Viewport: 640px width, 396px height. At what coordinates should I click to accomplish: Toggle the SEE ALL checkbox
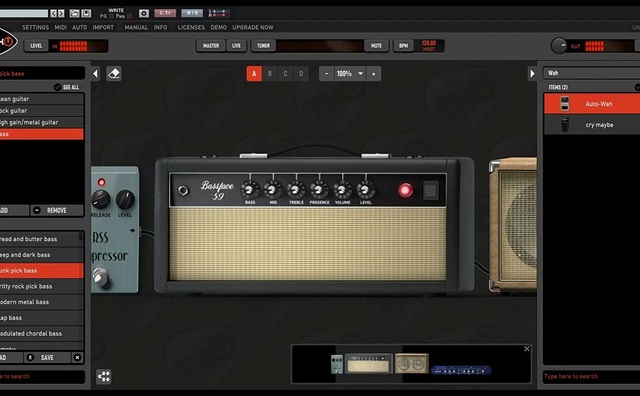click(x=57, y=87)
